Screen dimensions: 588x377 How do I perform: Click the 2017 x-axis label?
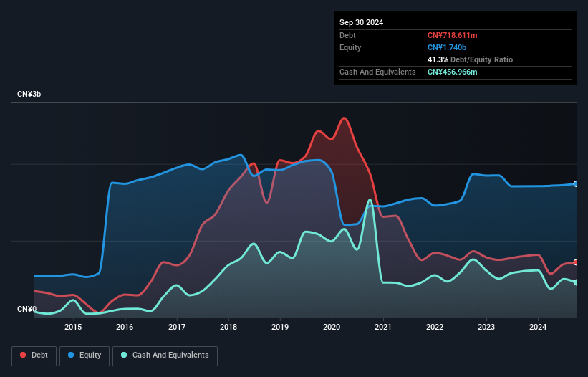pos(177,327)
